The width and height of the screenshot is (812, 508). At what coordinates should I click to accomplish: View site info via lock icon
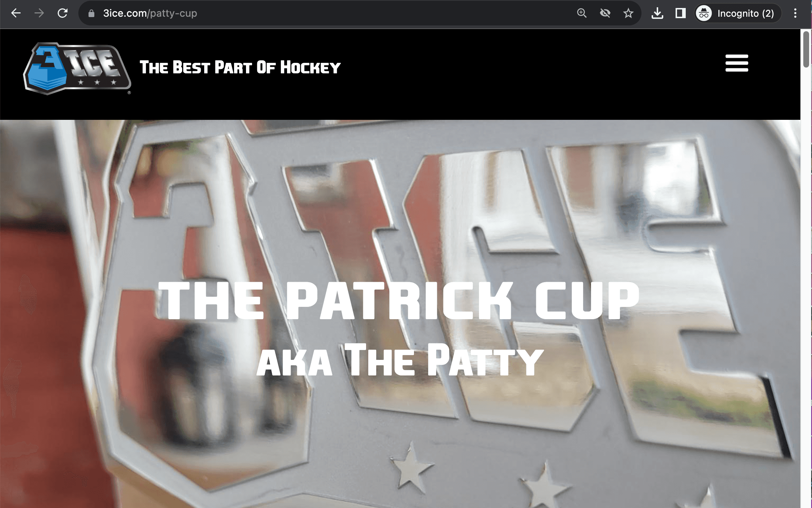(91, 13)
